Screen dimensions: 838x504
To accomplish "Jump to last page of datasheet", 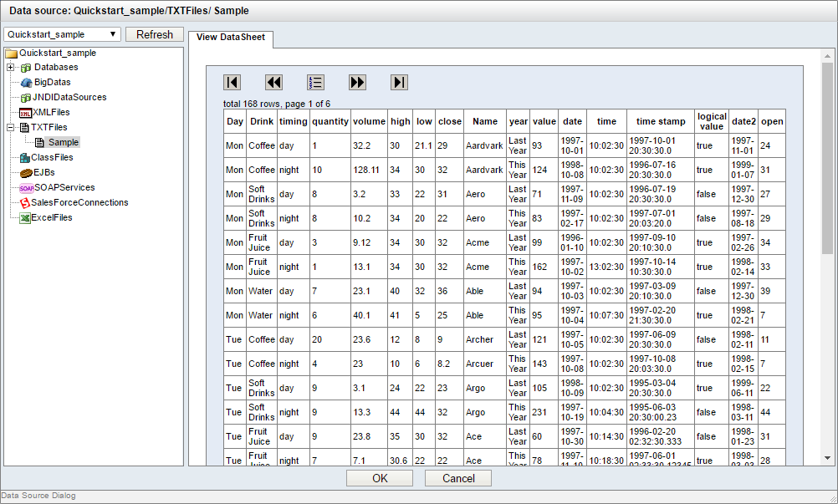I will [x=399, y=82].
